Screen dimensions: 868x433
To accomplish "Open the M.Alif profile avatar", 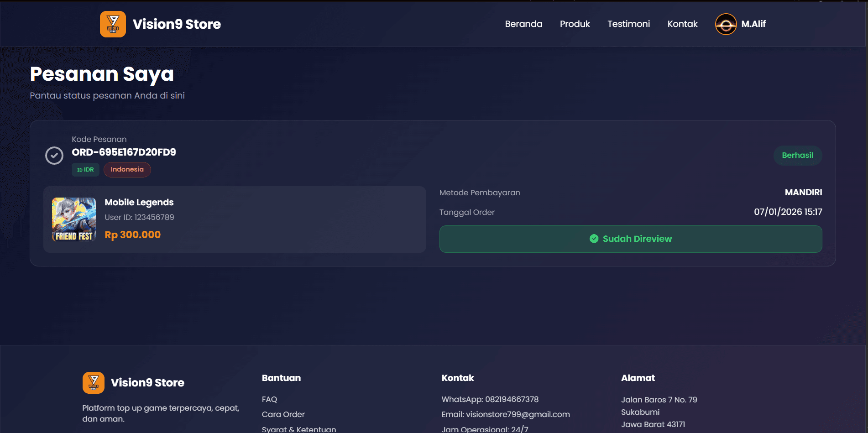I will tap(726, 24).
